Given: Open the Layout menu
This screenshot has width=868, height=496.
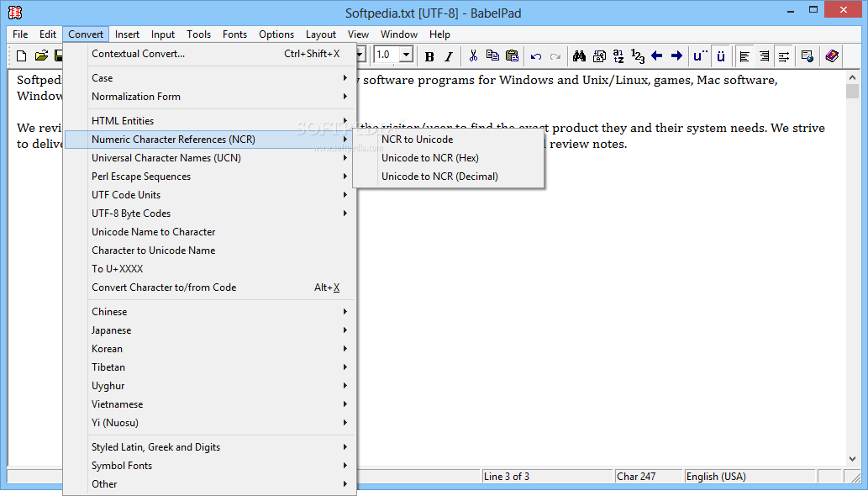Looking at the screenshot, I should pyautogui.click(x=321, y=34).
